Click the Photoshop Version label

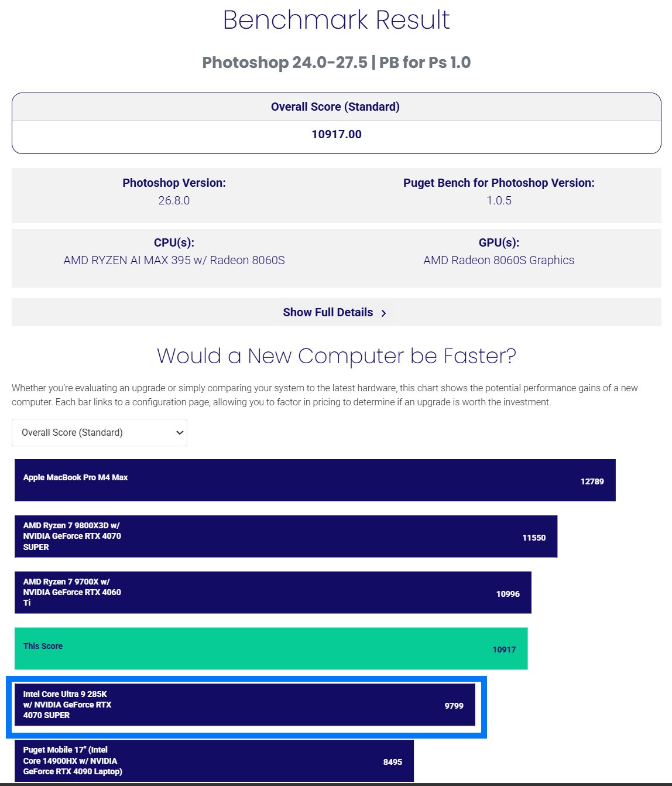point(174,183)
